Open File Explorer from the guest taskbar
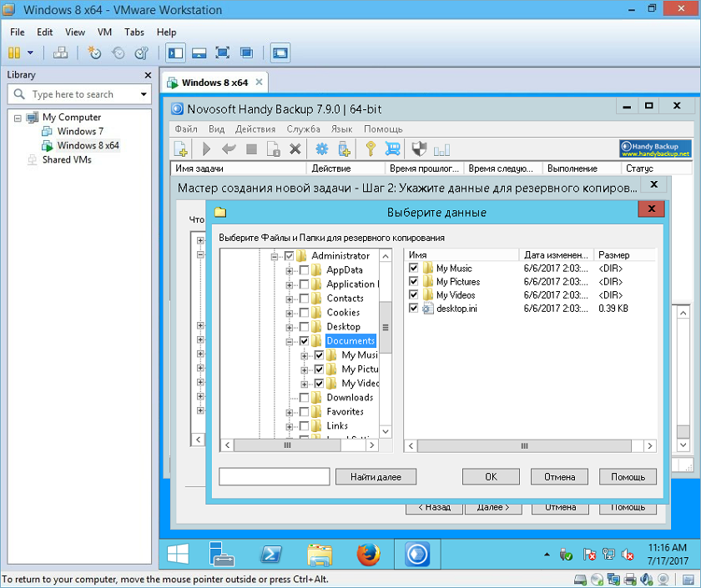Image resolution: width=701 pixels, height=588 pixels. (320, 555)
